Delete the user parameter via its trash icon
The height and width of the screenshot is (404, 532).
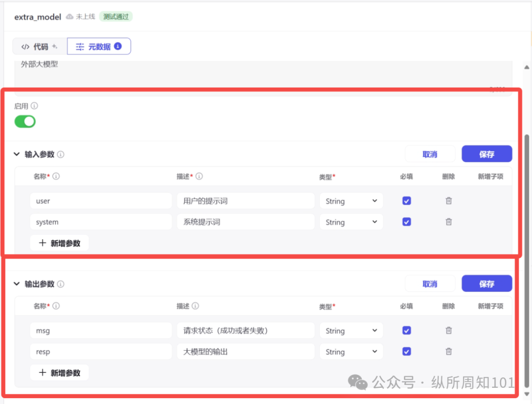[448, 201]
